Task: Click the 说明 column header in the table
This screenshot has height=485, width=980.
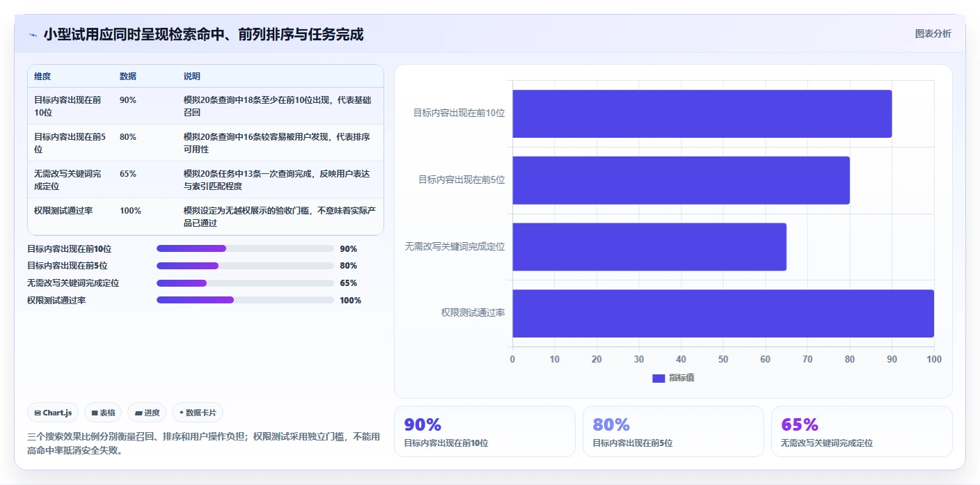Action: (192, 76)
